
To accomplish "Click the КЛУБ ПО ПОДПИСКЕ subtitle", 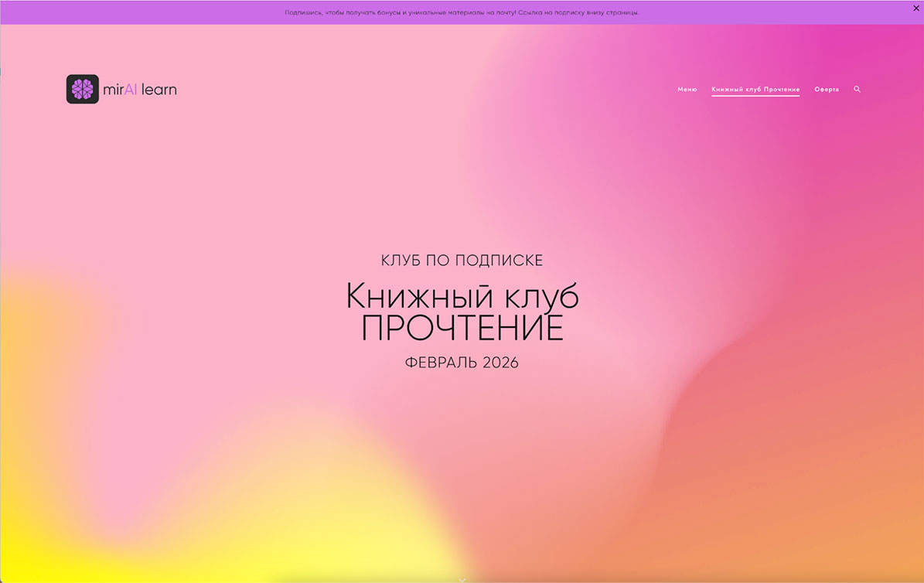I will [462, 261].
